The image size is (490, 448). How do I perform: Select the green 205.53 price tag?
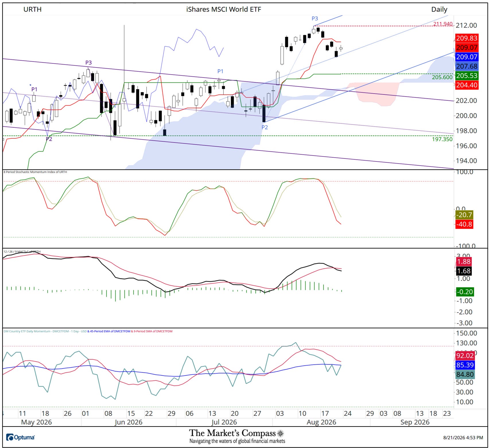467,76
